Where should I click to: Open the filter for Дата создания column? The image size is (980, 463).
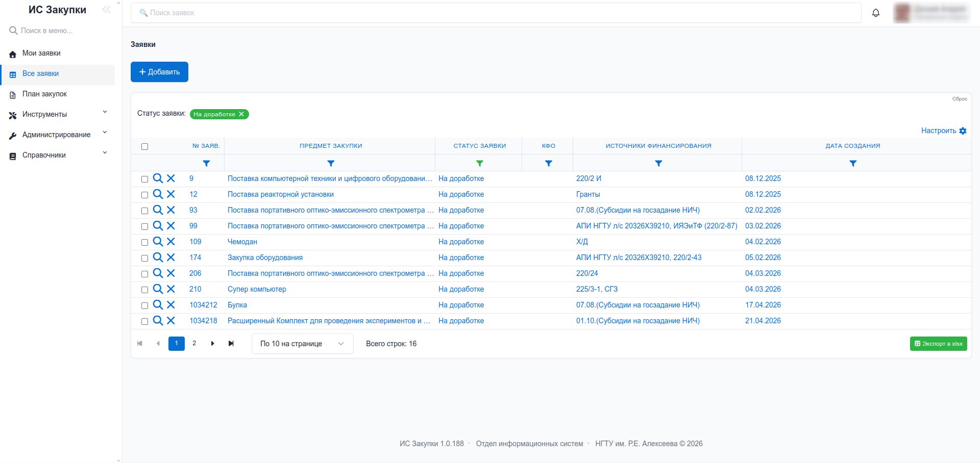click(x=853, y=163)
